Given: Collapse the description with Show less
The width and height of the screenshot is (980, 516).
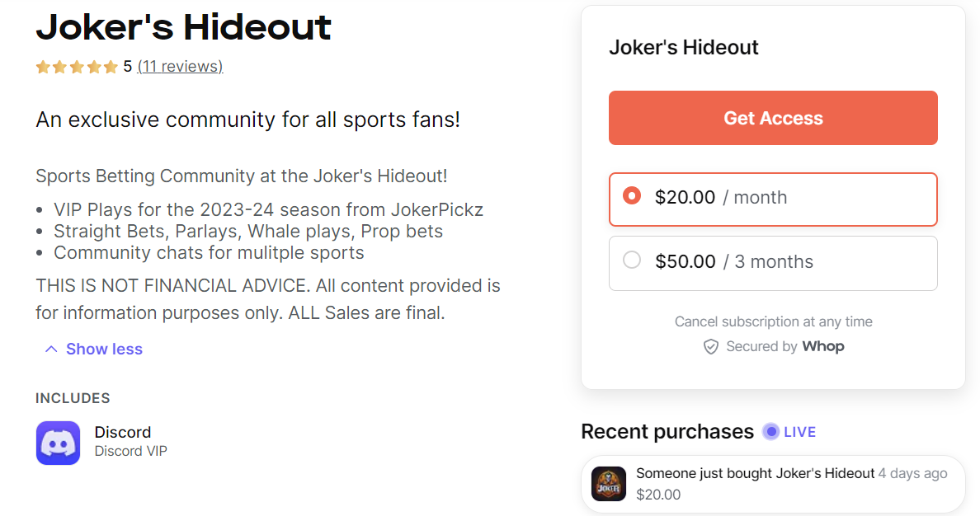Looking at the screenshot, I should [x=104, y=349].
